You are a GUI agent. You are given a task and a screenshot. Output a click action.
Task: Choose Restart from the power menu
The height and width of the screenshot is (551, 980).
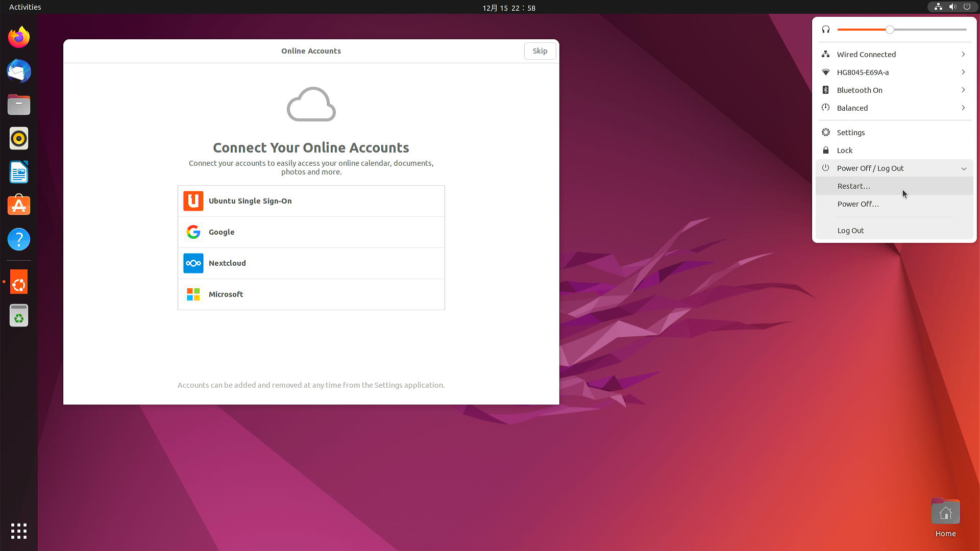click(x=853, y=186)
